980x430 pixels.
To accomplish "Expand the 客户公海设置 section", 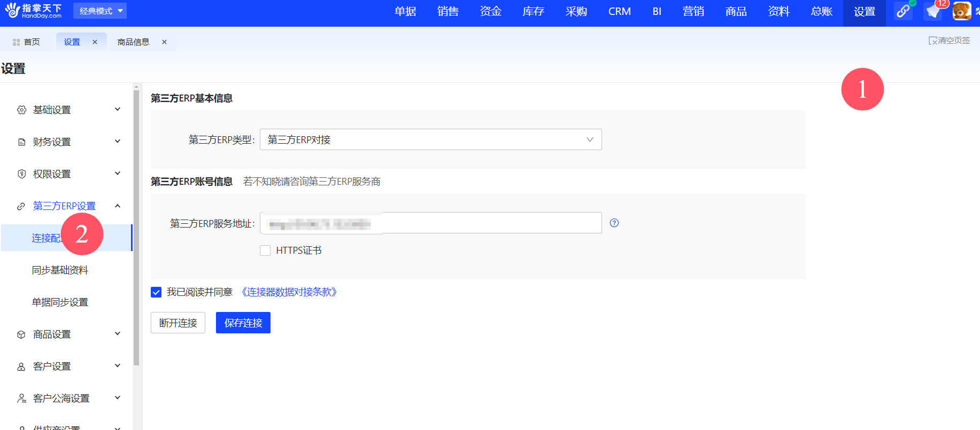I will [118, 397].
